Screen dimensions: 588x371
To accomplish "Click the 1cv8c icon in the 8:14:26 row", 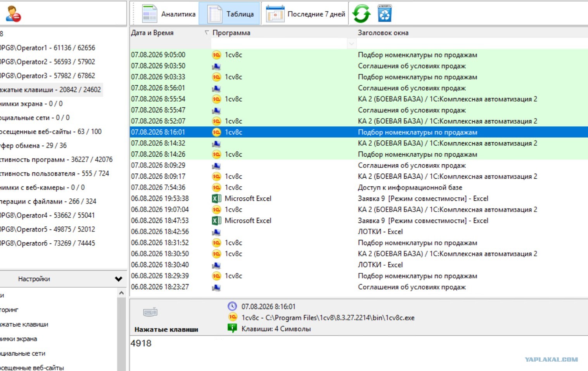I will tap(216, 154).
